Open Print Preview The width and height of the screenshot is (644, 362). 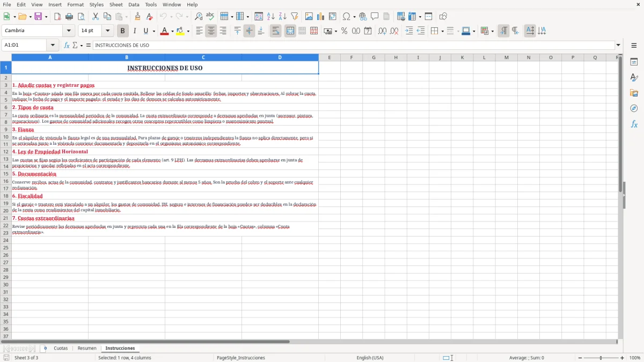(81, 17)
